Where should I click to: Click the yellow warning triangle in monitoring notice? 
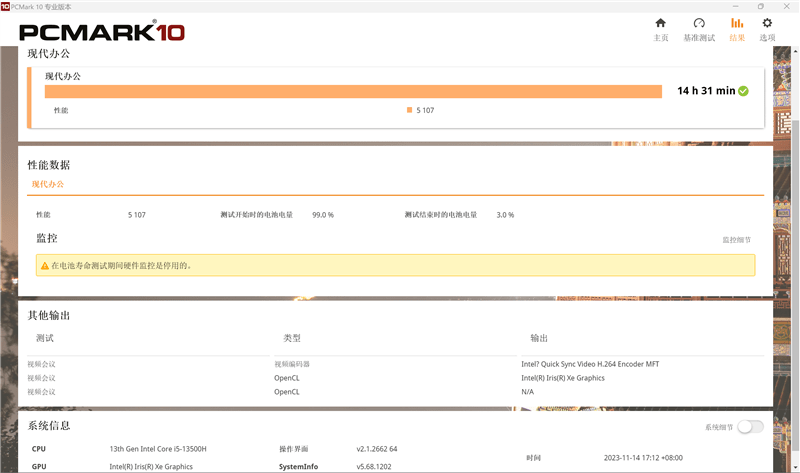pyautogui.click(x=44, y=266)
